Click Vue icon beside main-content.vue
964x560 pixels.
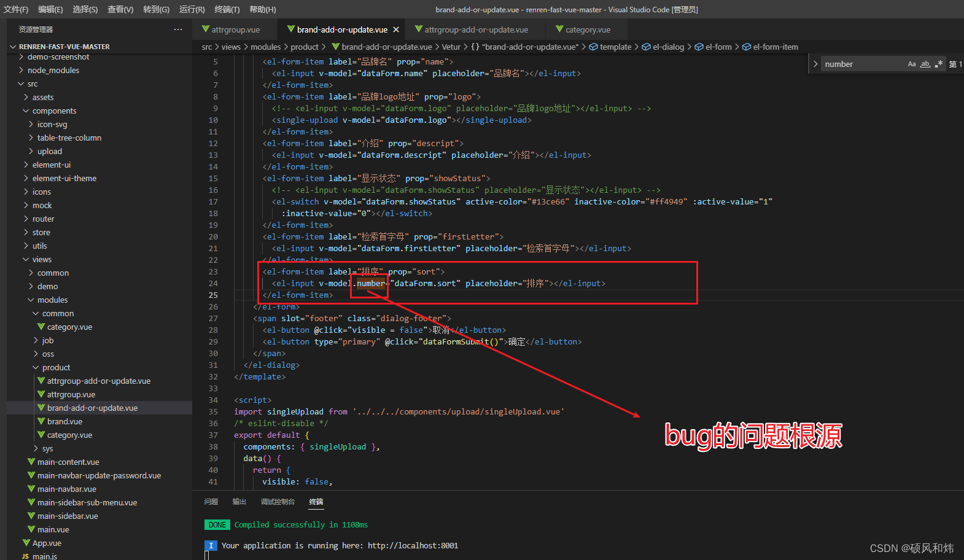tap(31, 462)
